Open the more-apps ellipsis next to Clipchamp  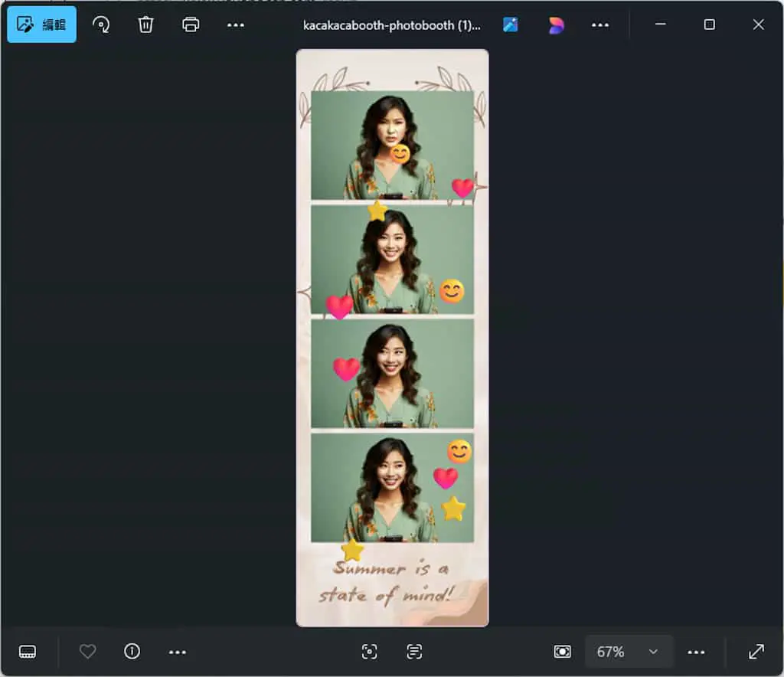tap(600, 25)
